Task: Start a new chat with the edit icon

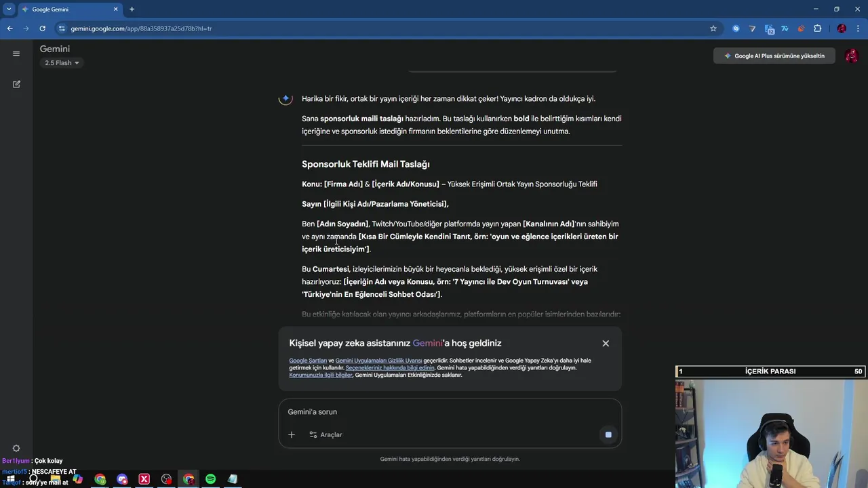Action: pos(16,84)
